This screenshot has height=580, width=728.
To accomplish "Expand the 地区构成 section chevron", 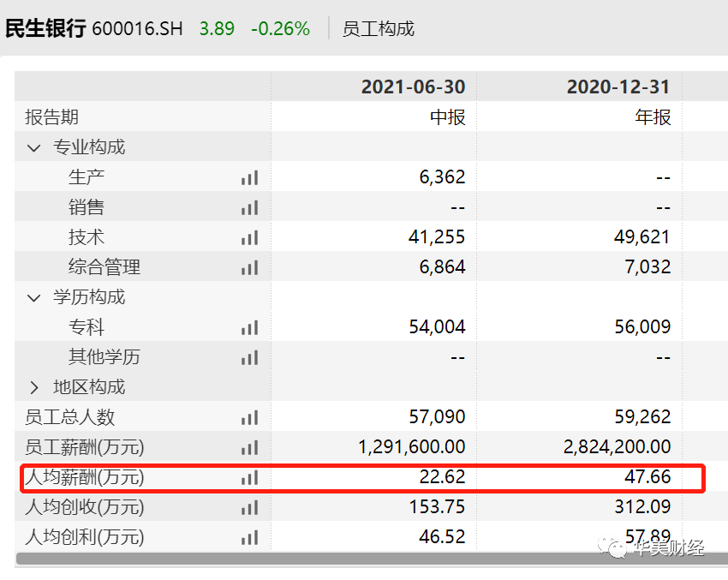I will click(x=34, y=387).
